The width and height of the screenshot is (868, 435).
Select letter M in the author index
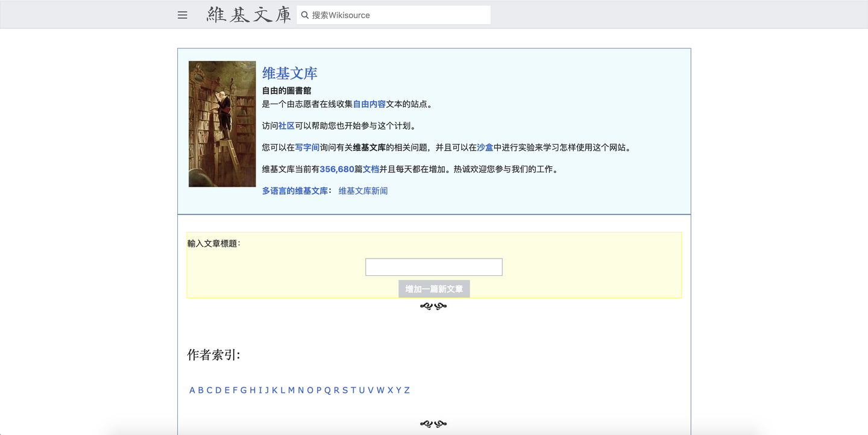(292, 390)
